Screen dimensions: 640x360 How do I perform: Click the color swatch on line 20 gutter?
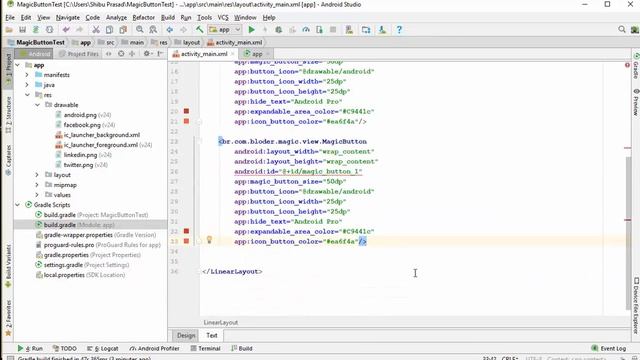point(186,111)
